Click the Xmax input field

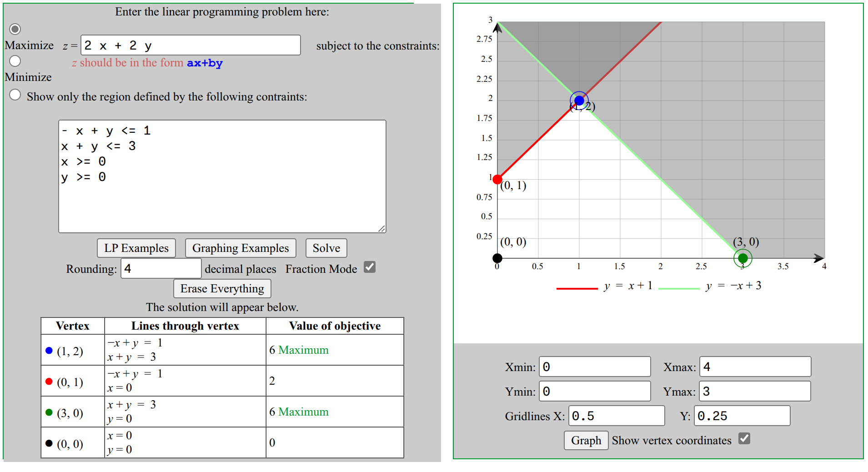point(755,367)
